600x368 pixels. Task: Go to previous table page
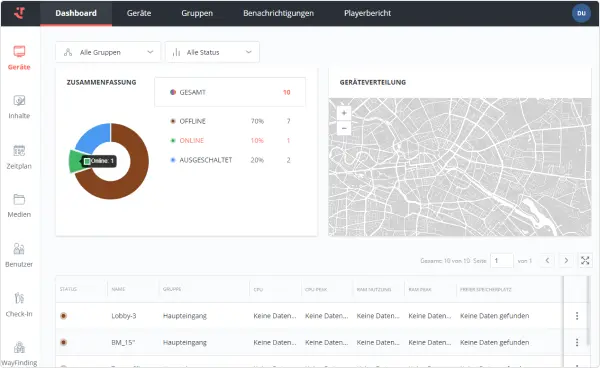(547, 261)
